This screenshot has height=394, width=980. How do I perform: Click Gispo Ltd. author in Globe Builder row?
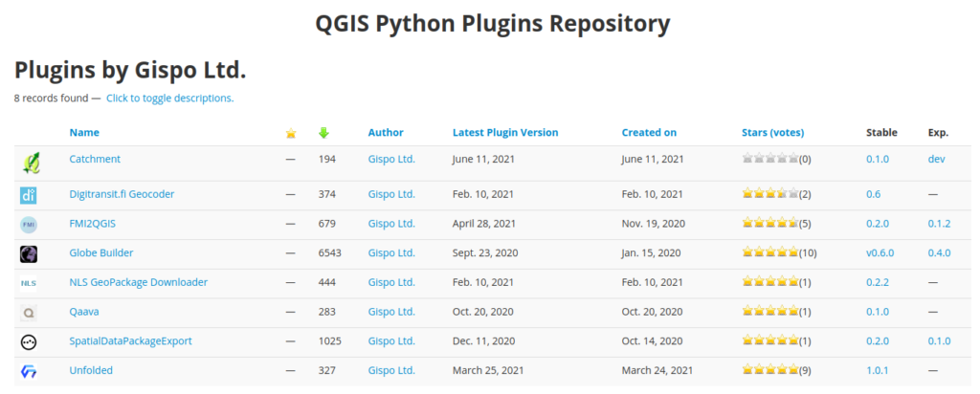391,252
